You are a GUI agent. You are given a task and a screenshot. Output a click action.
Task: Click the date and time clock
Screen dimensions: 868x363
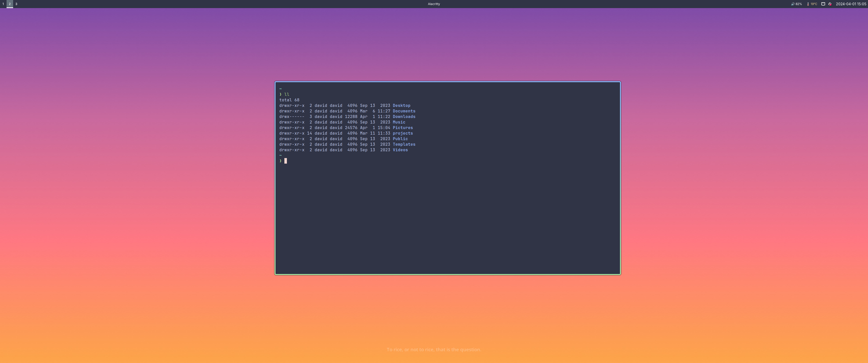tap(851, 4)
